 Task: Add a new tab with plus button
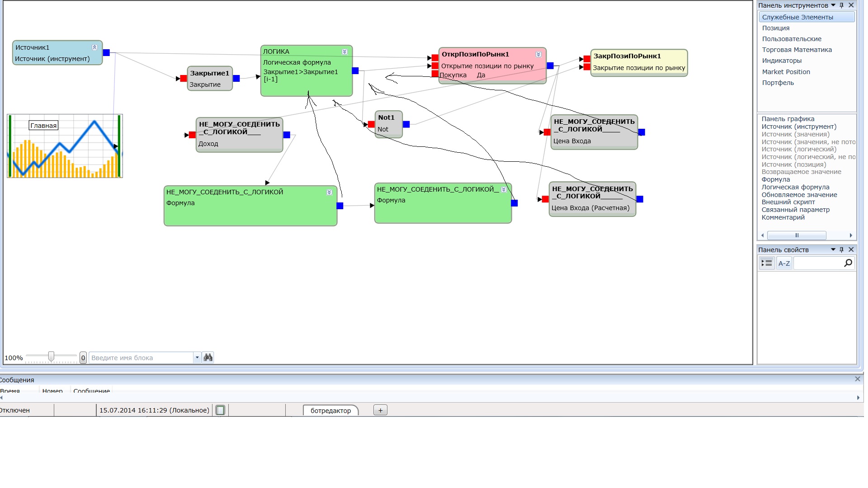tap(380, 410)
